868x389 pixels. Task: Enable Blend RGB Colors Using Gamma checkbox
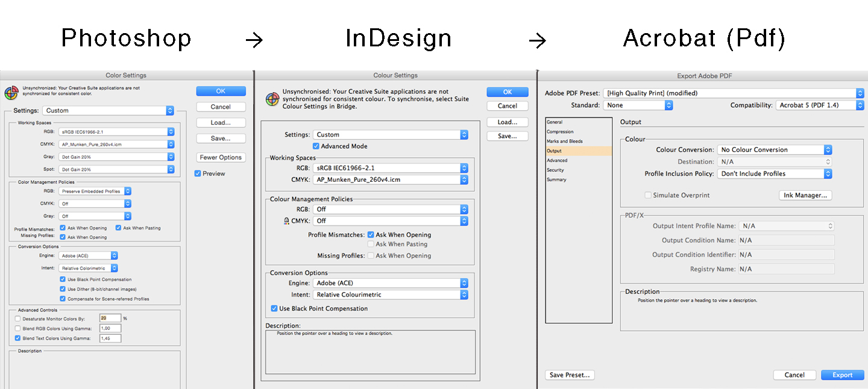pyautogui.click(x=17, y=328)
